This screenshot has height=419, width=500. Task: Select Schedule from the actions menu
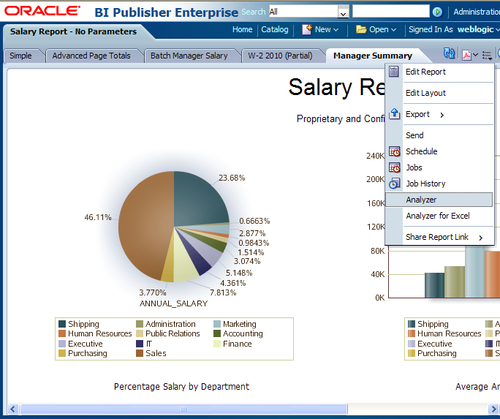pos(421,151)
